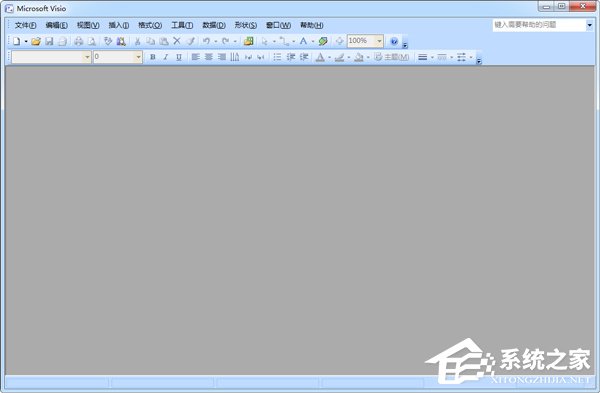Click the Open folder icon
Image resolution: width=600 pixels, height=393 pixels.
click(x=36, y=41)
